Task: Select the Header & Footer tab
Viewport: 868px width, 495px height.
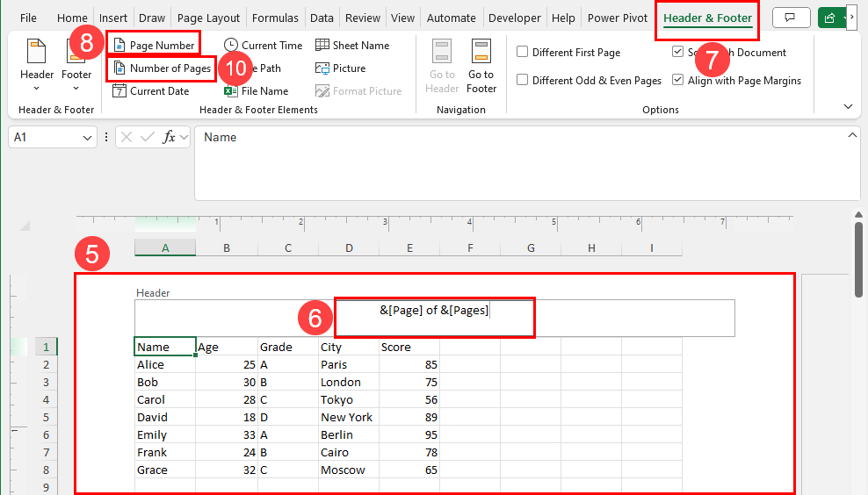Action: (x=707, y=18)
